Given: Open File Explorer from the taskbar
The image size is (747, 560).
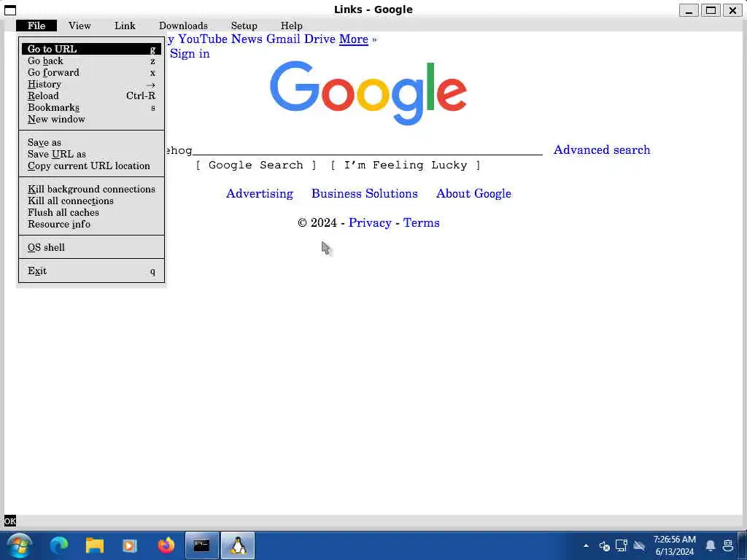Looking at the screenshot, I should [94, 545].
